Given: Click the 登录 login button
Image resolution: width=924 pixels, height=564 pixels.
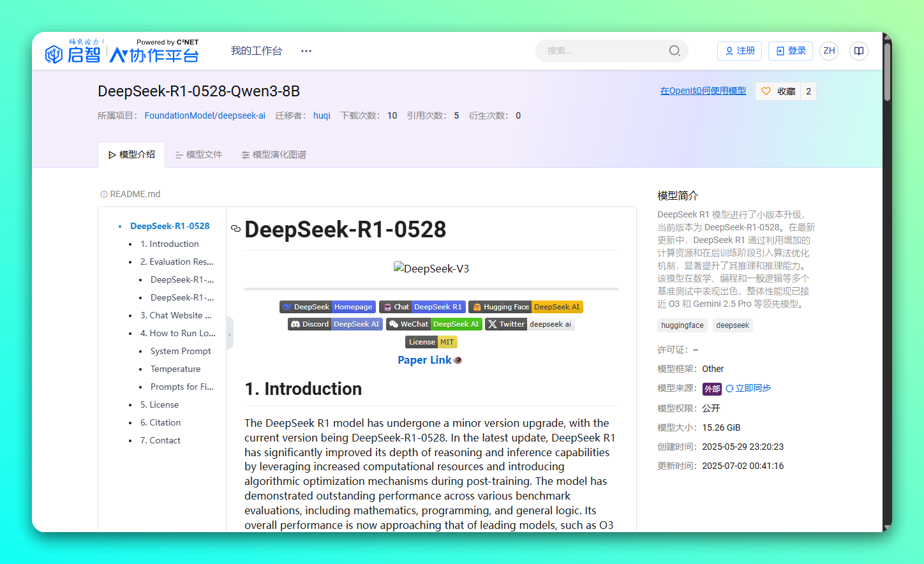Looking at the screenshot, I should (x=791, y=50).
